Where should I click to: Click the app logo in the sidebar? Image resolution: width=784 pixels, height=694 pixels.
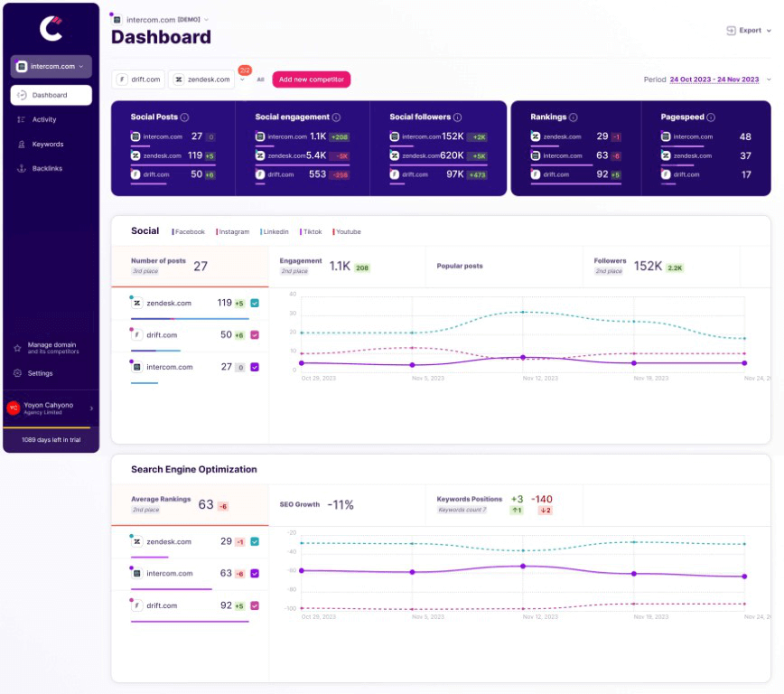tap(51, 29)
